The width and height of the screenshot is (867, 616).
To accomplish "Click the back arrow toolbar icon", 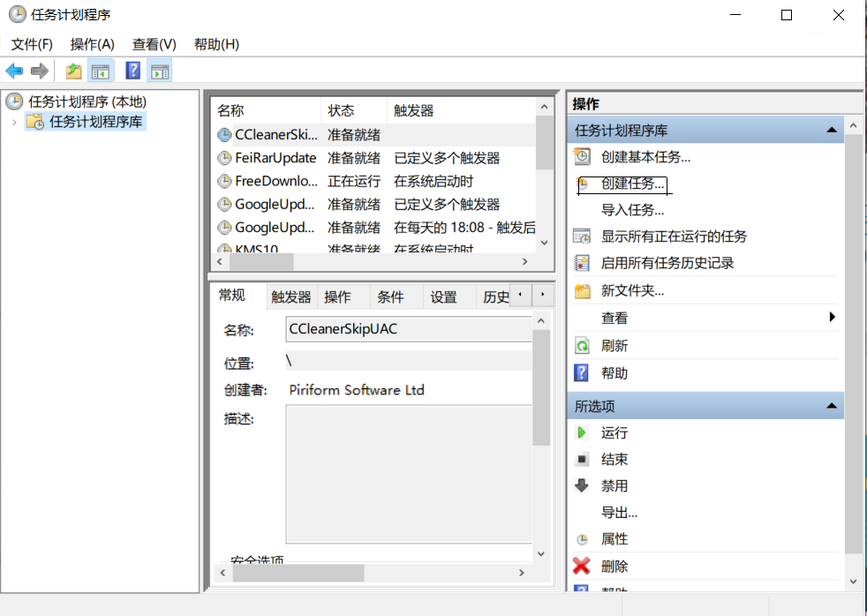I will click(14, 71).
